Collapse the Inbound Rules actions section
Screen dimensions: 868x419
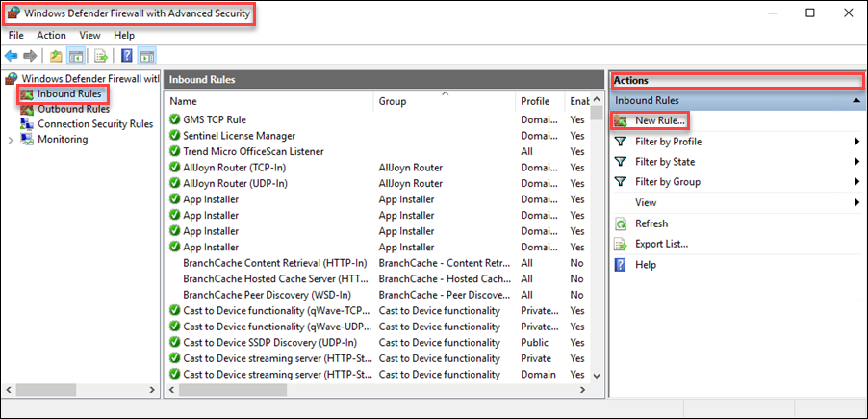[855, 100]
